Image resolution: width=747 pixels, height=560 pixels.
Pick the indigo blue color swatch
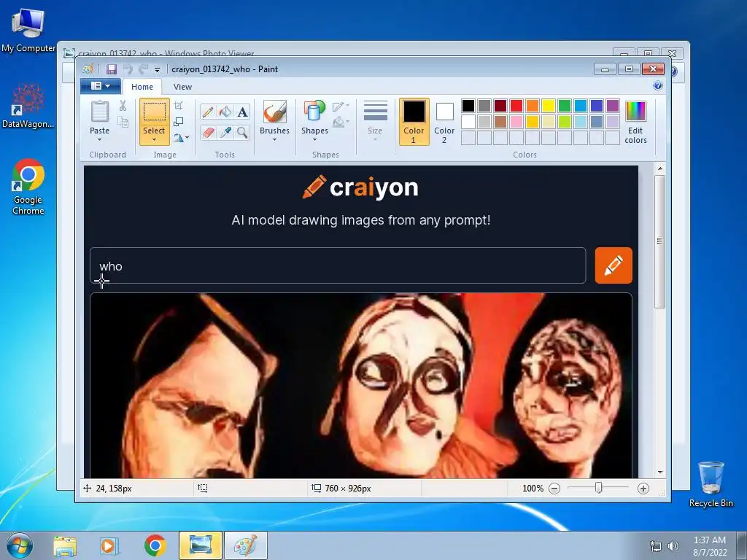tap(597, 106)
